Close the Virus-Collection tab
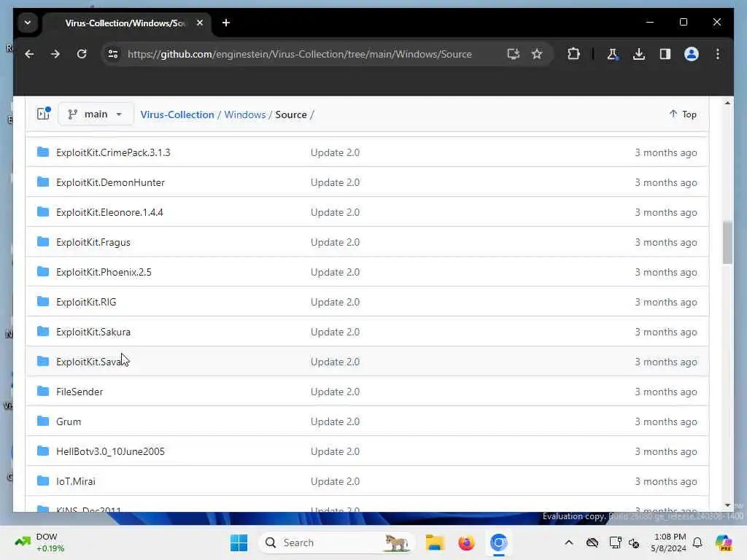 click(x=200, y=23)
